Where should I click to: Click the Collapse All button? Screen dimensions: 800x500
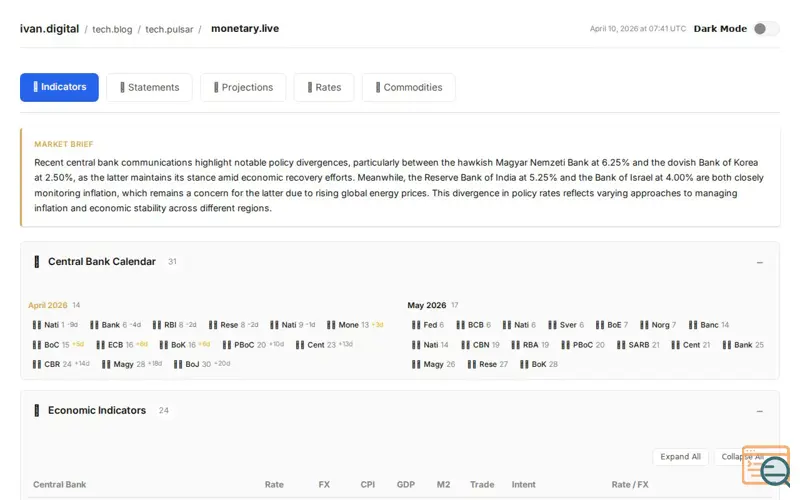(742, 457)
